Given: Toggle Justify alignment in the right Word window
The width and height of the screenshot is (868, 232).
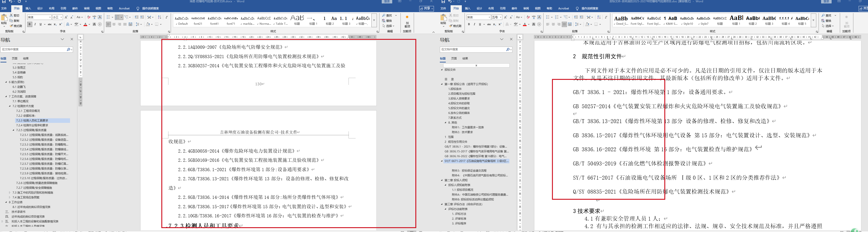Looking at the screenshot, I should tap(564, 24).
